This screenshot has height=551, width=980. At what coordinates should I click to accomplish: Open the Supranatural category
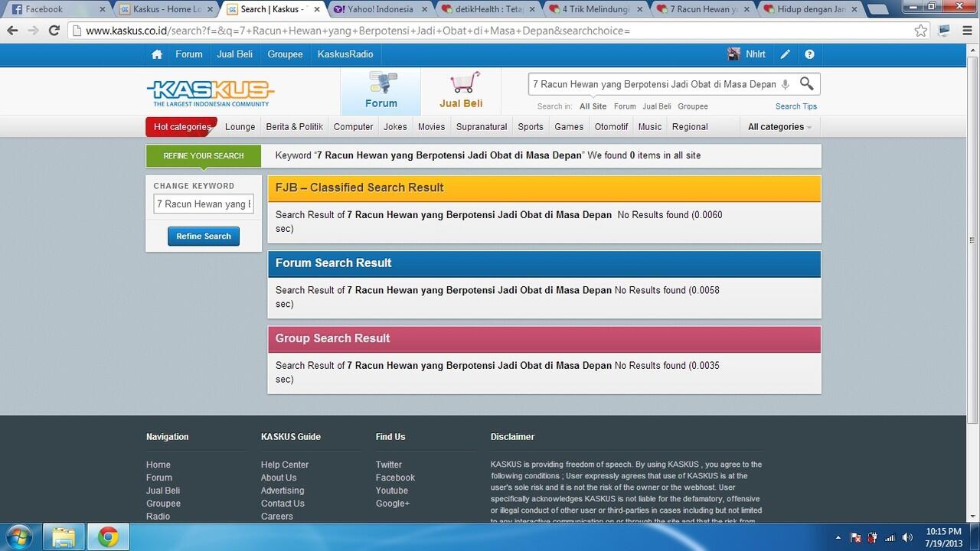tap(482, 127)
